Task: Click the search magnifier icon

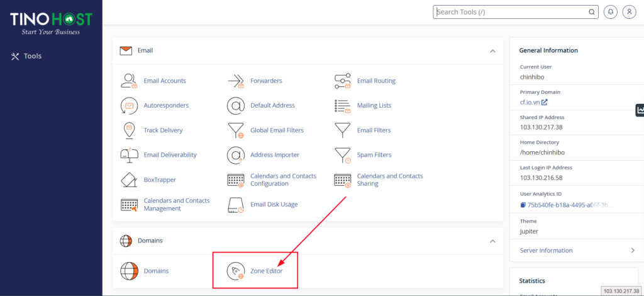Action: [591, 12]
